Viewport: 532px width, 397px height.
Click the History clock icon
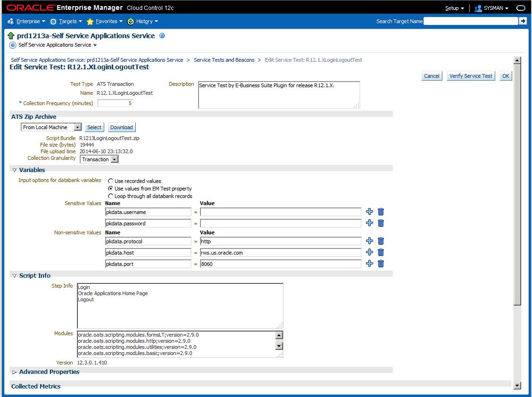131,22
